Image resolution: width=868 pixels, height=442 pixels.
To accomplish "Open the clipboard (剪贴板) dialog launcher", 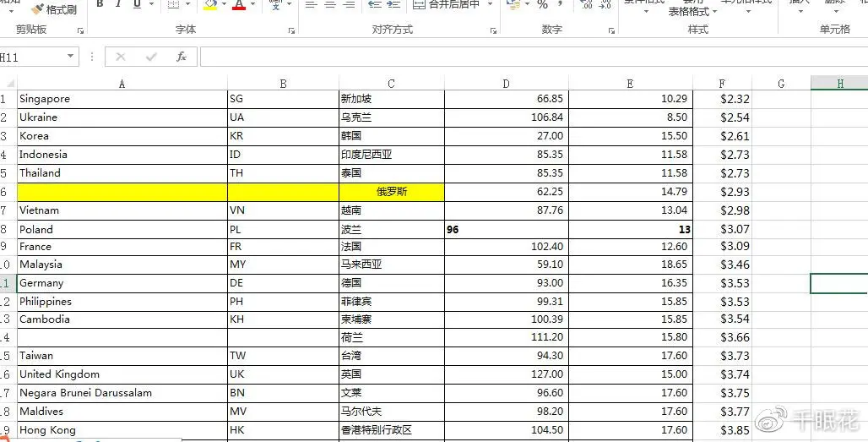I will (81, 31).
